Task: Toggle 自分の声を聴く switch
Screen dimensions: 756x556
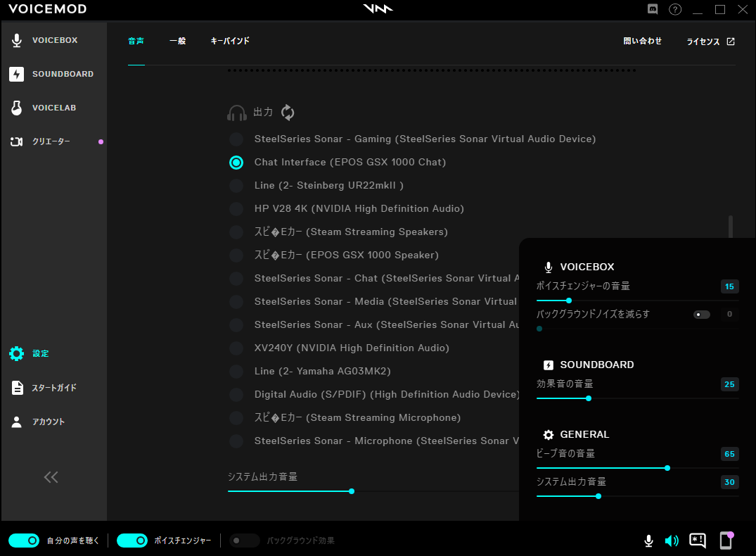Action: pos(24,541)
